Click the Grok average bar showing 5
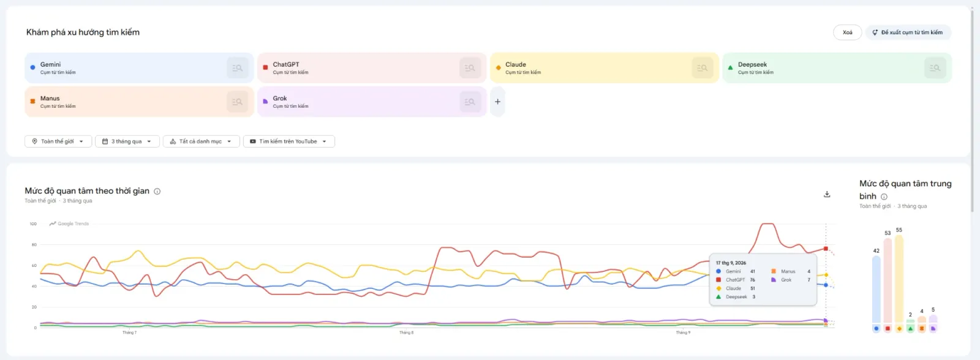 [933, 319]
